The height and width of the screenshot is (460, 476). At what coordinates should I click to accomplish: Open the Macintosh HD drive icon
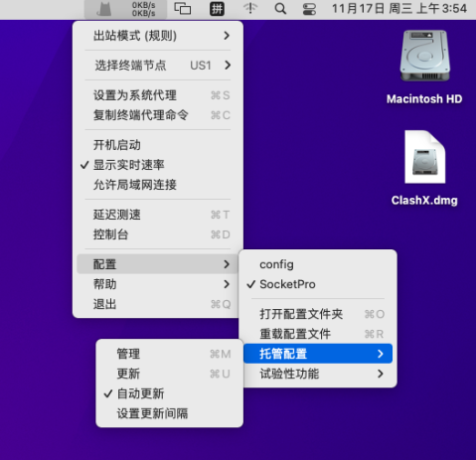point(424,56)
